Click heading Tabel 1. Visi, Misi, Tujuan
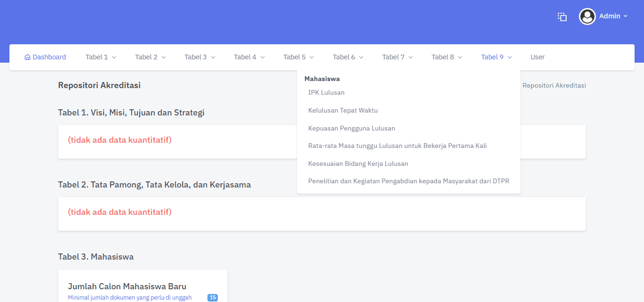The image size is (644, 302). 131,113
